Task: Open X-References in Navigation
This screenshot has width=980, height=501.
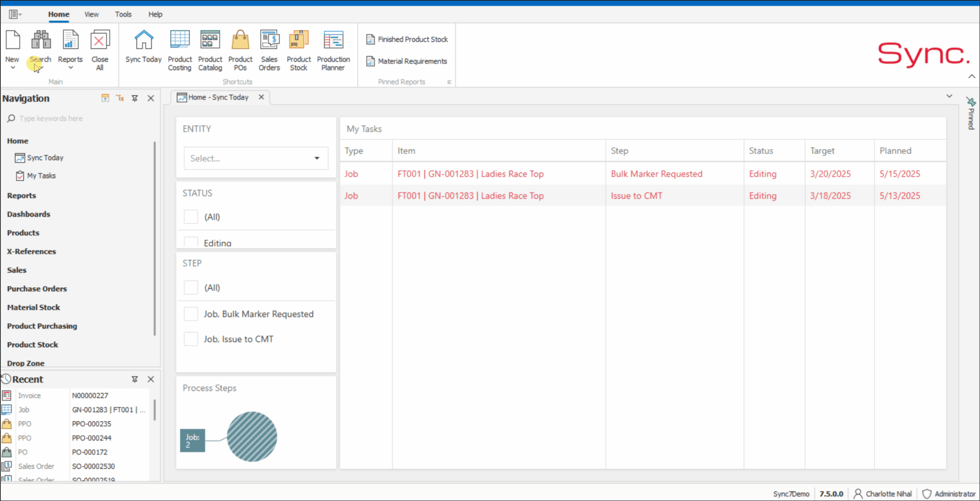Action: pos(31,252)
